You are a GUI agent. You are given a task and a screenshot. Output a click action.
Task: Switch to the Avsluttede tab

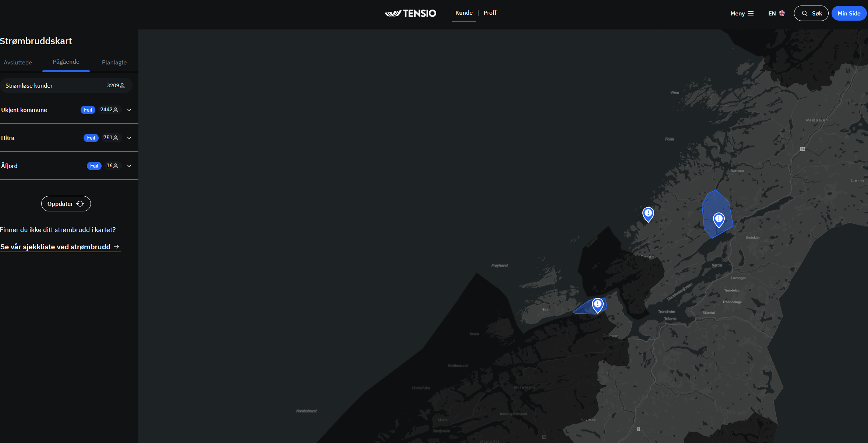(18, 62)
